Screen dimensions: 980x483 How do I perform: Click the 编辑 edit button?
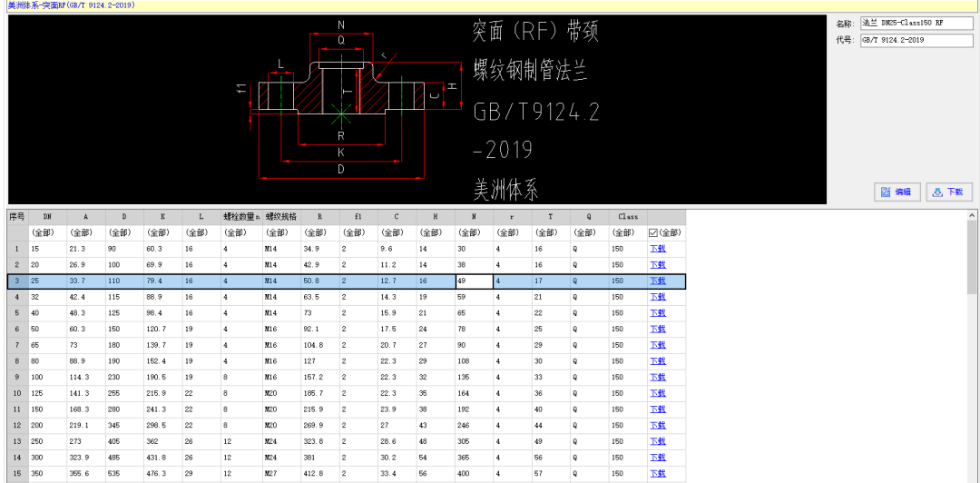pos(897,192)
